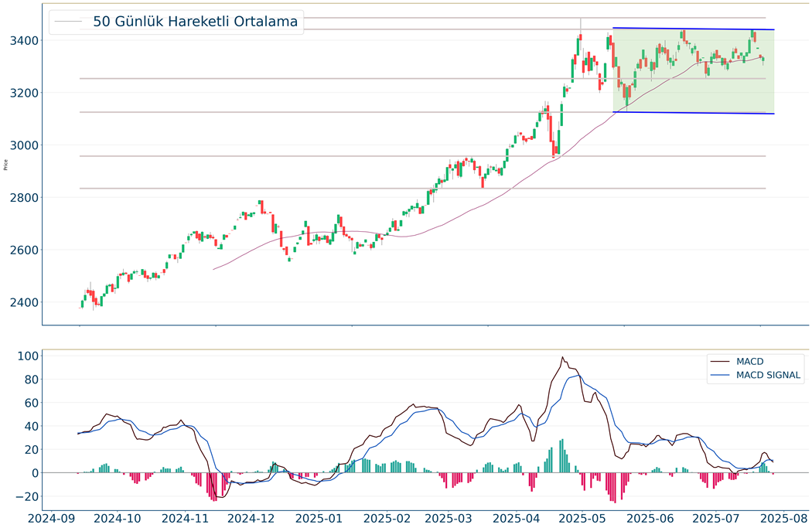Click the 2024-12 date label
Image resolution: width=812 pixels, height=528 pixels.
[251, 518]
